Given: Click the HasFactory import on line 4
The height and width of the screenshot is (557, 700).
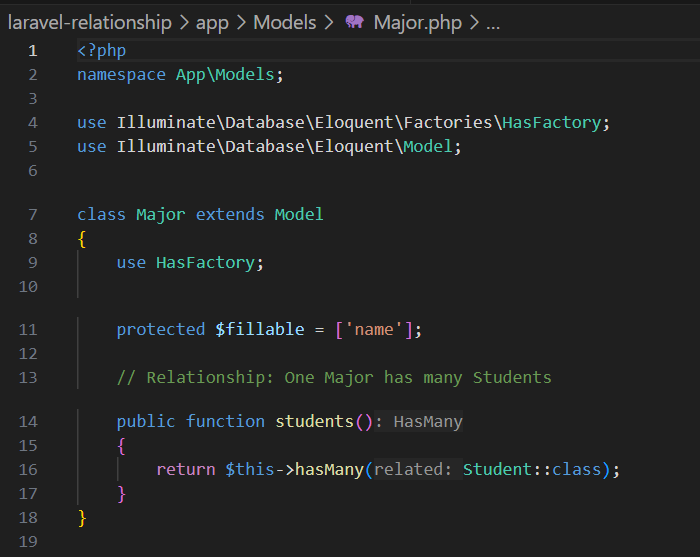Looking at the screenshot, I should click(551, 122).
